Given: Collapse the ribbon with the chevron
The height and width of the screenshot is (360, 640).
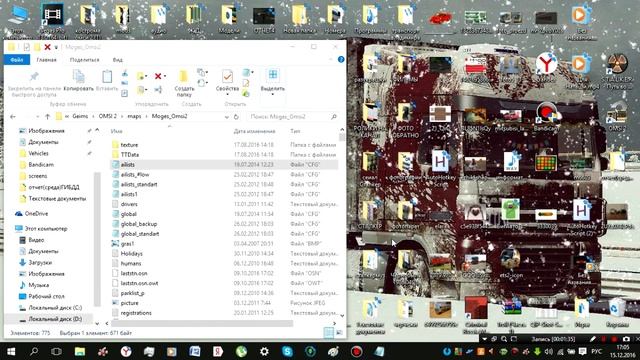Looking at the screenshot, I should click(331, 60).
